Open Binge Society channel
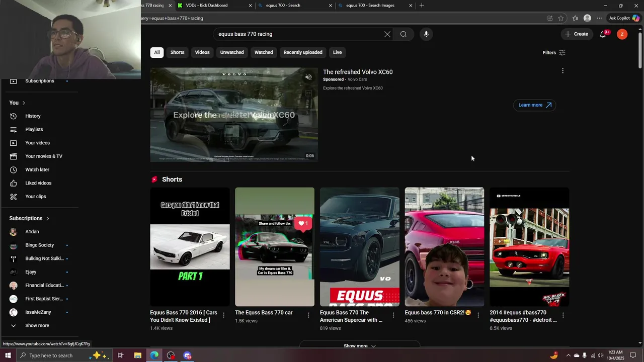The height and width of the screenshot is (362, 644). pyautogui.click(x=40, y=245)
